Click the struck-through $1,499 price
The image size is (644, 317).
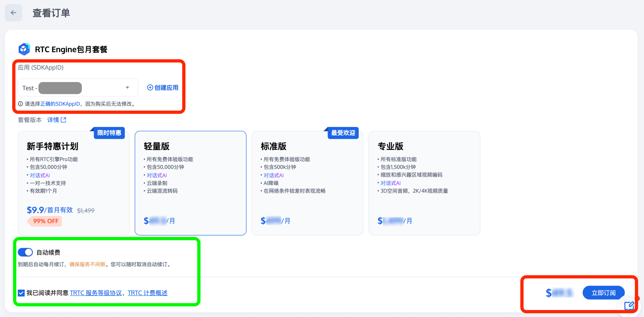[x=86, y=211]
